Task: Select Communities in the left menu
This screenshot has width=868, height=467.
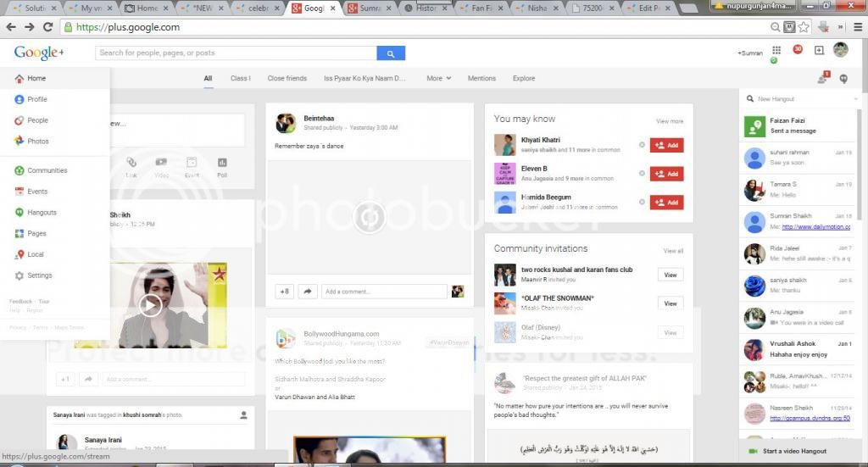Action: 47,170
